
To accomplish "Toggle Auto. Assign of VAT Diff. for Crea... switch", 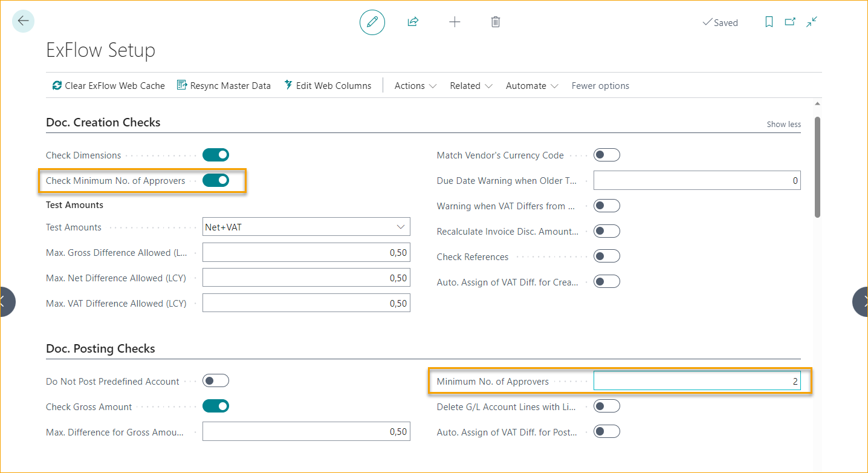I will click(607, 282).
